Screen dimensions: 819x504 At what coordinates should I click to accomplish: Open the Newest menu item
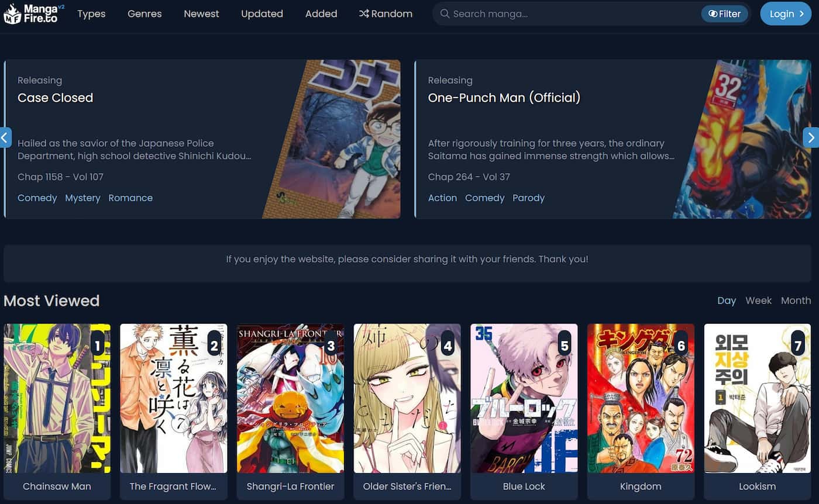point(201,13)
